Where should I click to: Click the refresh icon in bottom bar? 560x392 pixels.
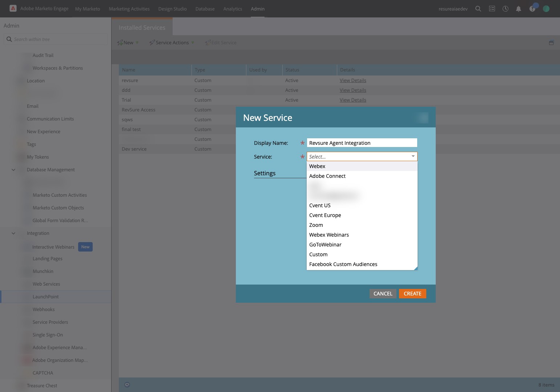(127, 385)
